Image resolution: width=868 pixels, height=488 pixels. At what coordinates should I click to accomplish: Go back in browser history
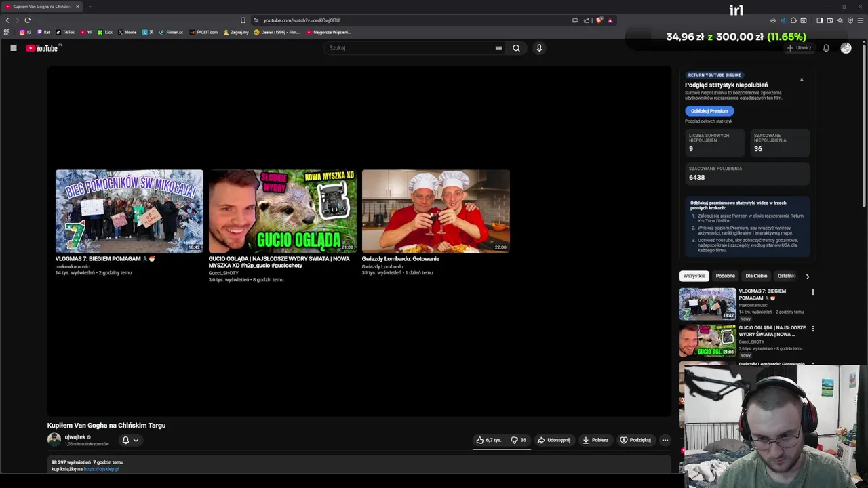[7, 20]
